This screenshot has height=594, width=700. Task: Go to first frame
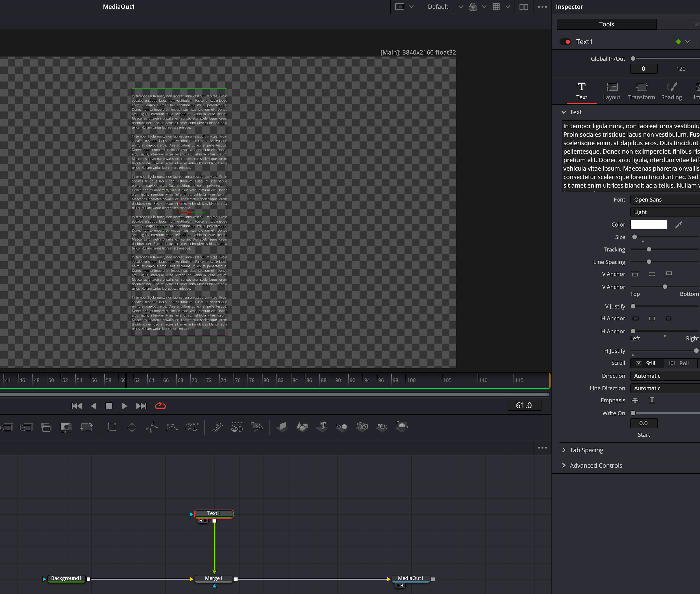click(77, 406)
